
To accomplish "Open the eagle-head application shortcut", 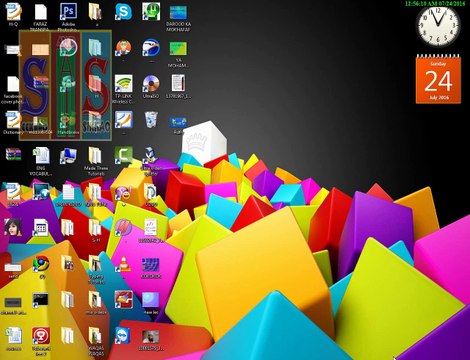I will [151, 48].
